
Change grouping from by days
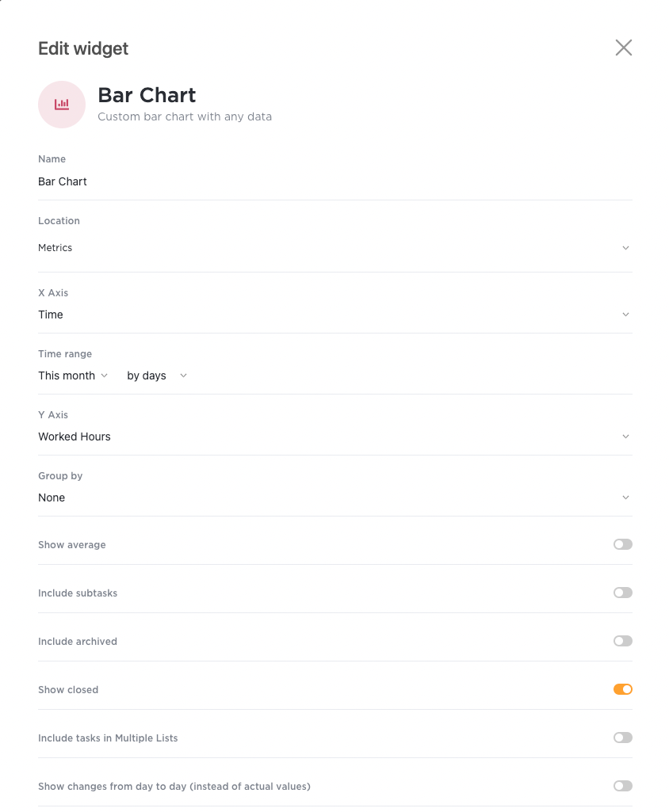click(x=157, y=376)
